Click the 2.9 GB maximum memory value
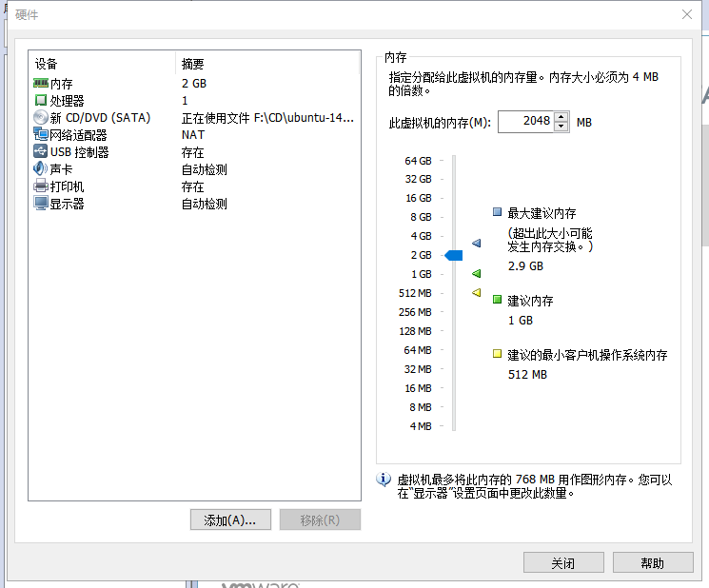Screen dimensions: 709x588 [x=525, y=265]
